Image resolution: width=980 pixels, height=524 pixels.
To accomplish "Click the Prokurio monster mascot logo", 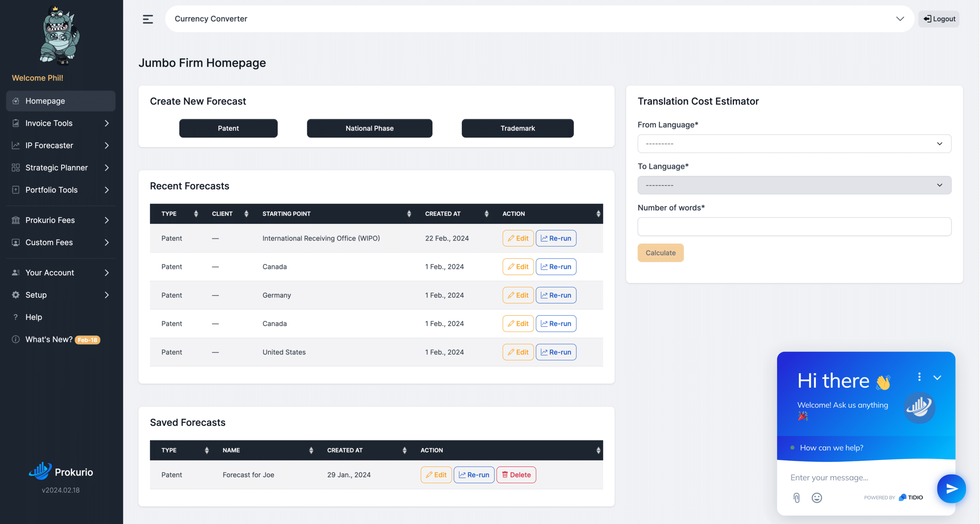I will click(60, 35).
